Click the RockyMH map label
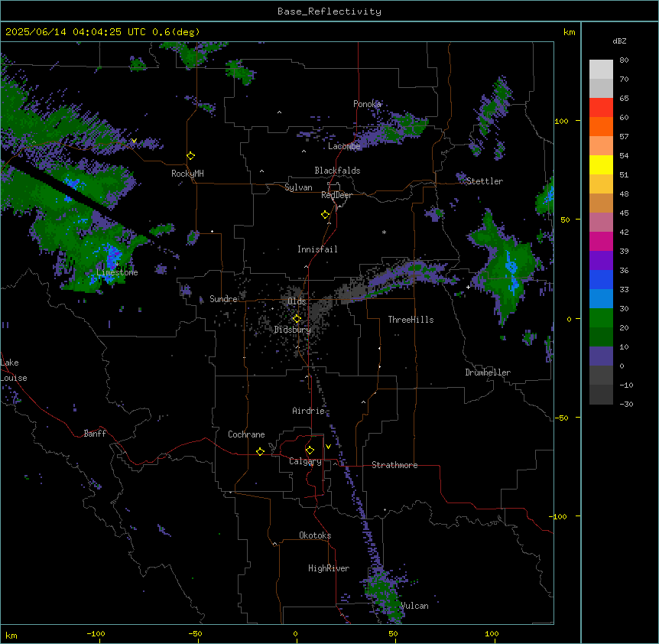Screen dimensions: 659x644 point(187,174)
